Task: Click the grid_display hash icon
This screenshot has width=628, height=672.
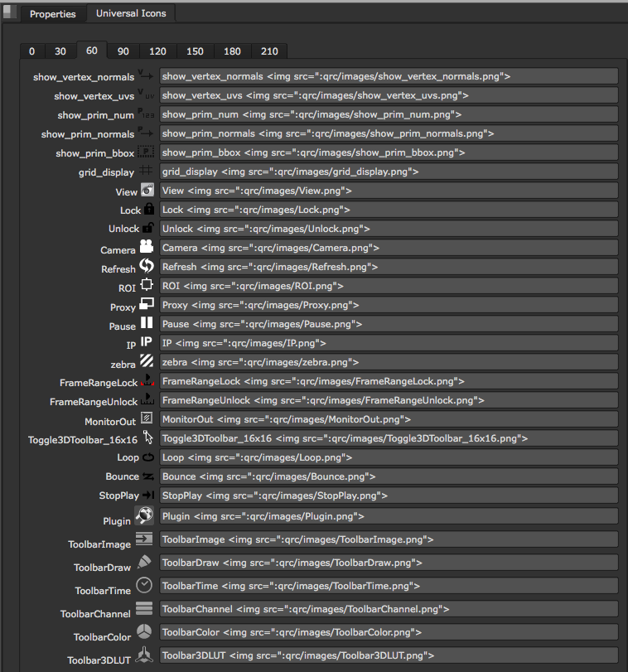Action: [x=146, y=170]
